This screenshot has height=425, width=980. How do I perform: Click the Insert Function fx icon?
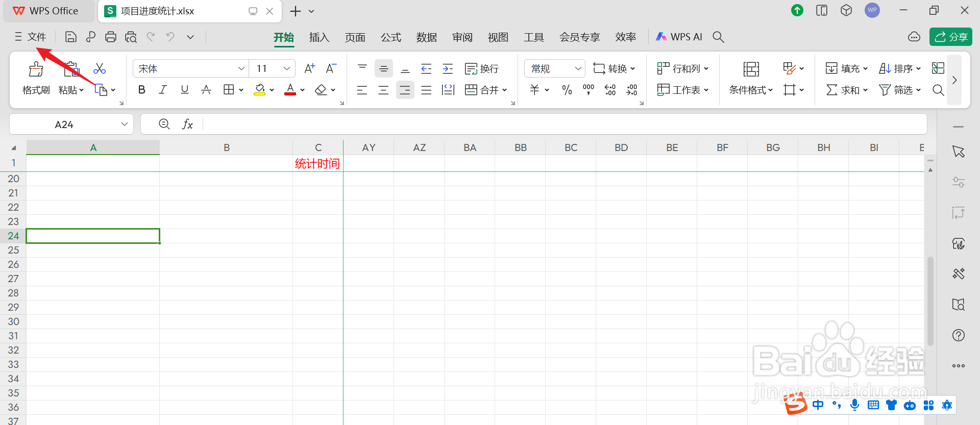pyautogui.click(x=187, y=124)
